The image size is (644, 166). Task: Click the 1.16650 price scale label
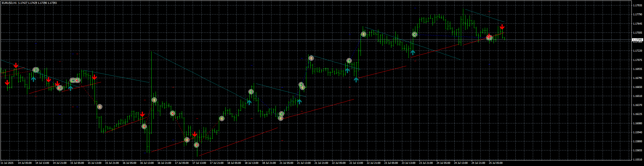pos(637,87)
